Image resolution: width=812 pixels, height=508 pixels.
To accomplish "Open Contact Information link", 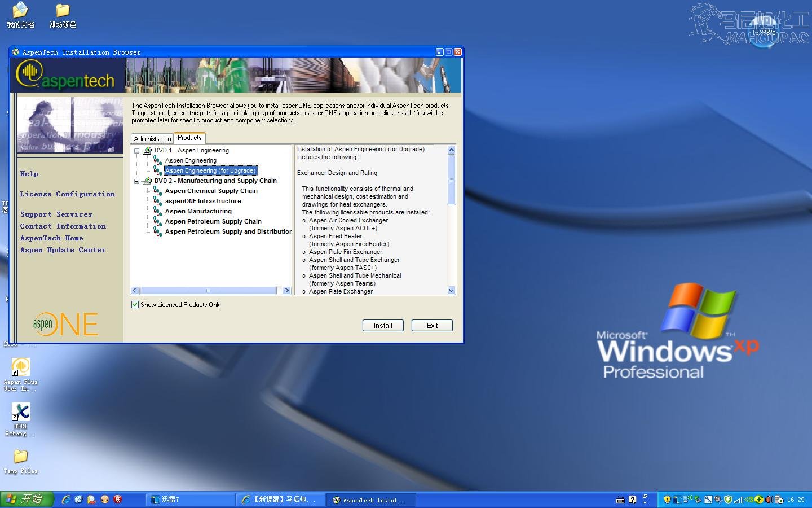I will point(63,226).
